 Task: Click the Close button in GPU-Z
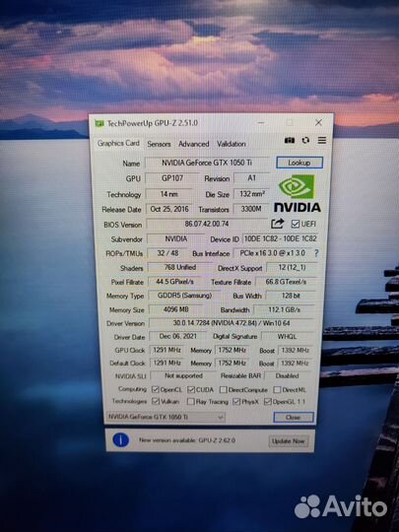tap(294, 418)
